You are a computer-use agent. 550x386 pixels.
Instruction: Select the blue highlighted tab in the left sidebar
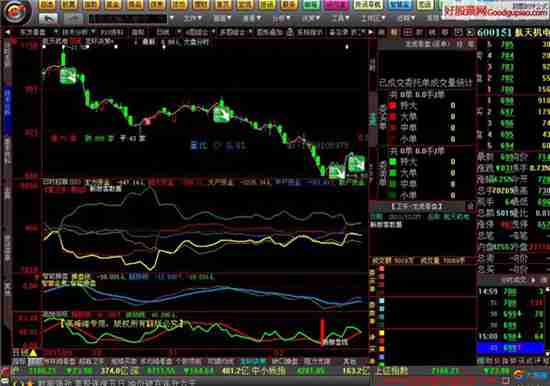pyautogui.click(x=7, y=111)
